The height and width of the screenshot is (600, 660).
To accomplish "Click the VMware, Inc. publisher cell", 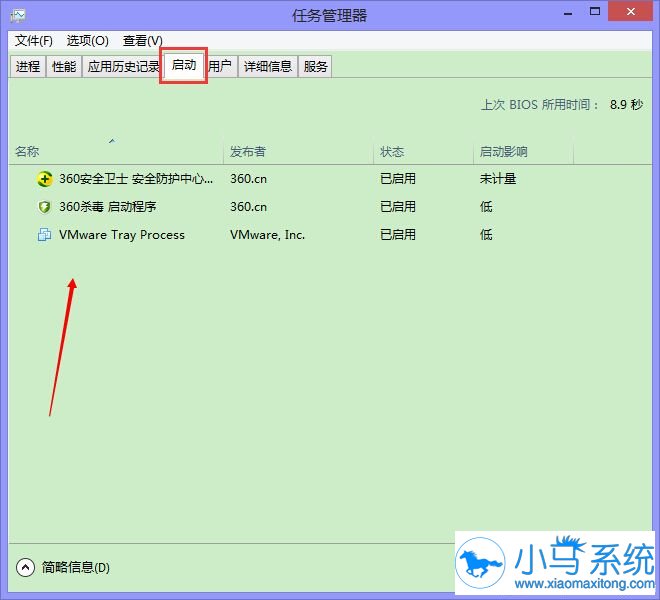I will pyautogui.click(x=267, y=235).
